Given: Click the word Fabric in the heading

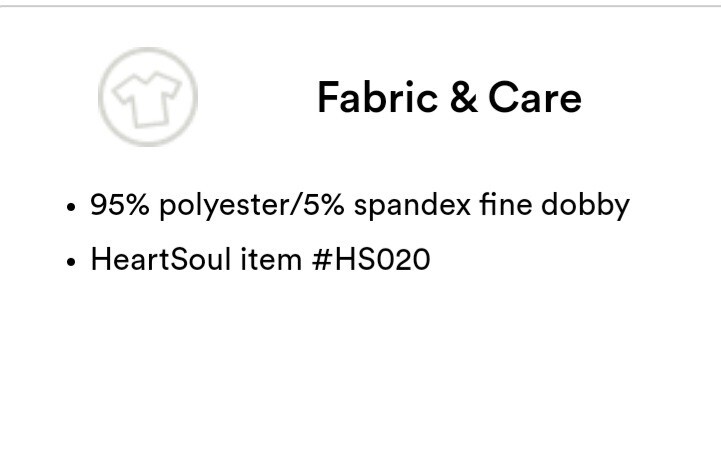Looking at the screenshot, I should tap(378, 97).
